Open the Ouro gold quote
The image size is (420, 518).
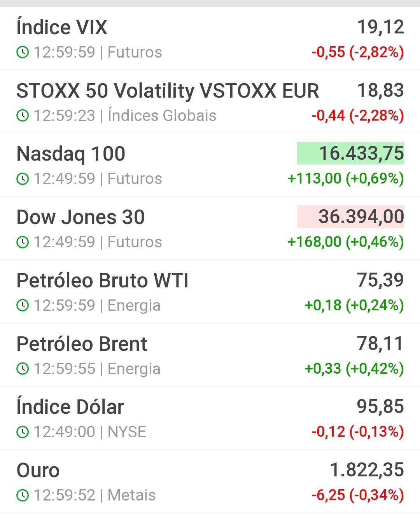pyautogui.click(x=38, y=471)
